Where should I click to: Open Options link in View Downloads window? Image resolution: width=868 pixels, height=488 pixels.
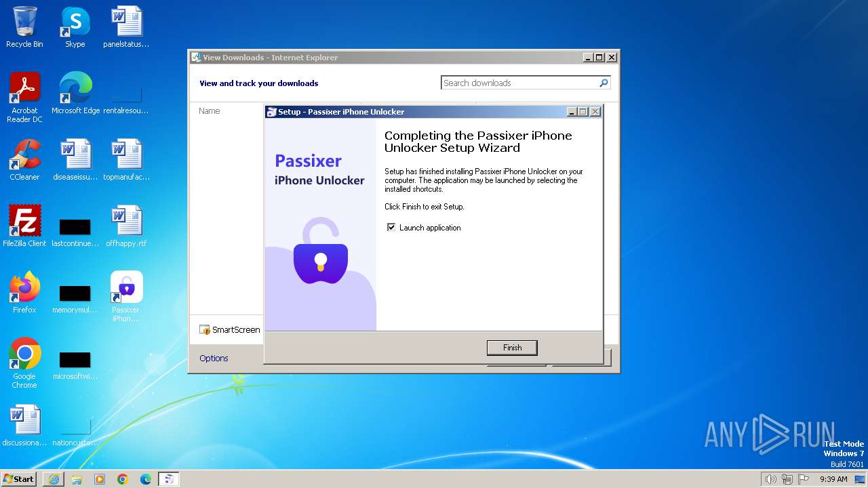214,358
